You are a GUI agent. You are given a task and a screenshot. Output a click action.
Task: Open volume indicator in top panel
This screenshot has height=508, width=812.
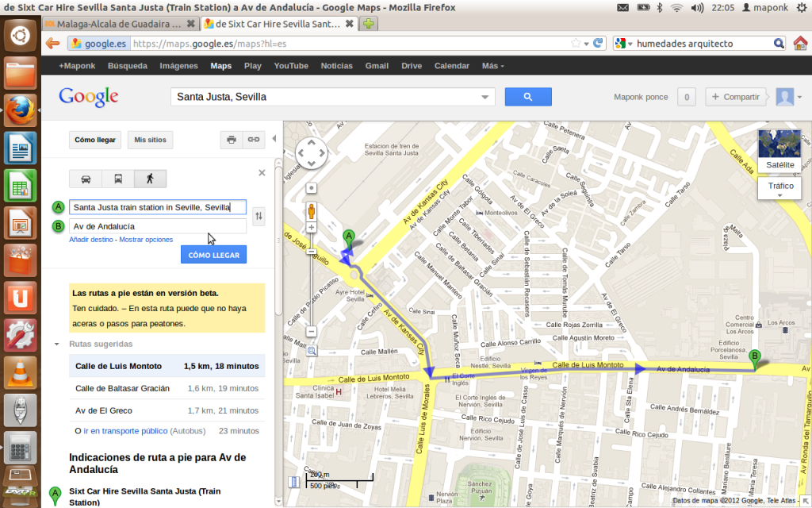[x=698, y=7]
